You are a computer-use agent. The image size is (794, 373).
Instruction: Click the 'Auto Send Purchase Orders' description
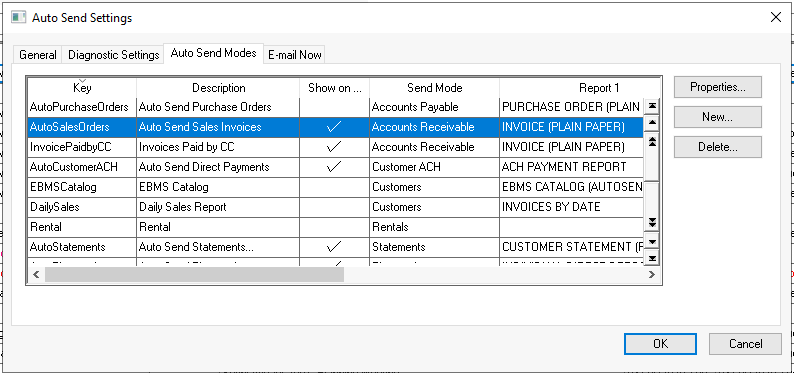pyautogui.click(x=218, y=107)
